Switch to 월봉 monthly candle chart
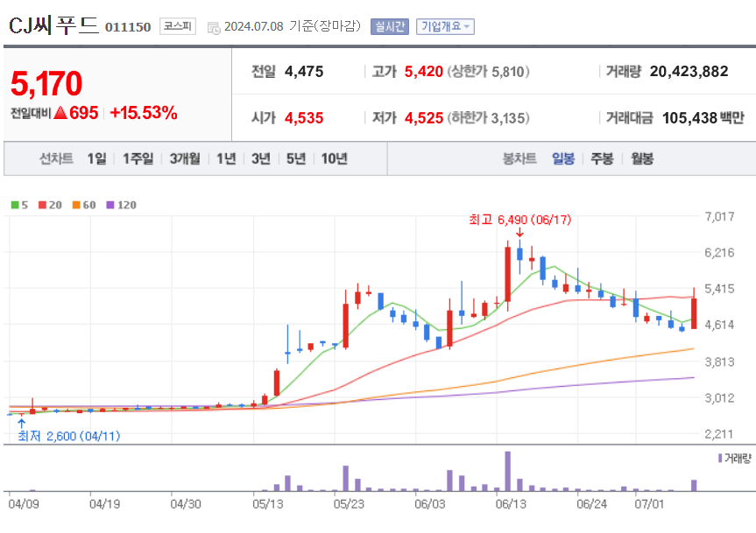 point(642,158)
